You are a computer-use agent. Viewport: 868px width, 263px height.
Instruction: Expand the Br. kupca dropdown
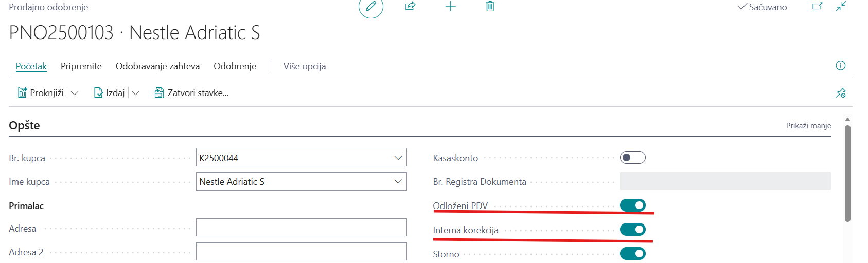click(398, 158)
